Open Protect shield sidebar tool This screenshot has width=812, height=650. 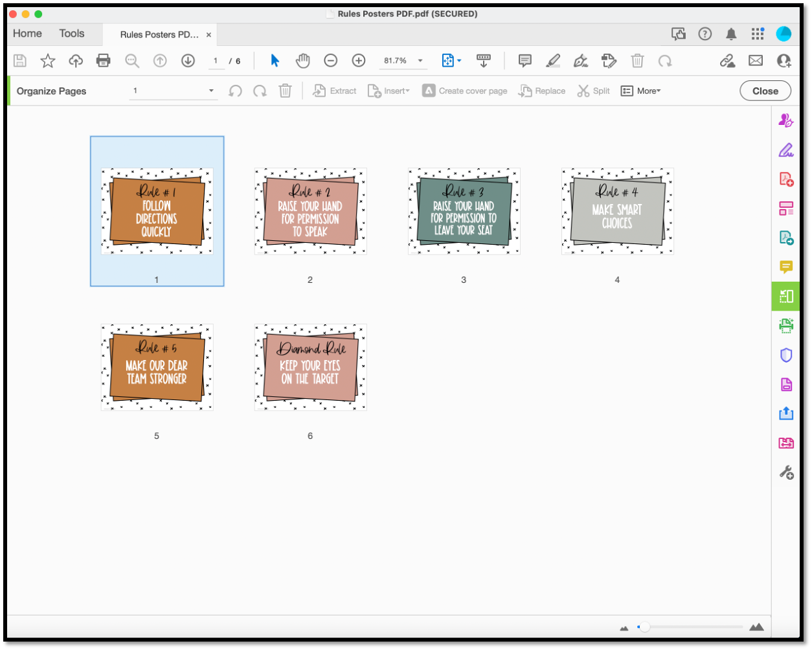coord(786,355)
